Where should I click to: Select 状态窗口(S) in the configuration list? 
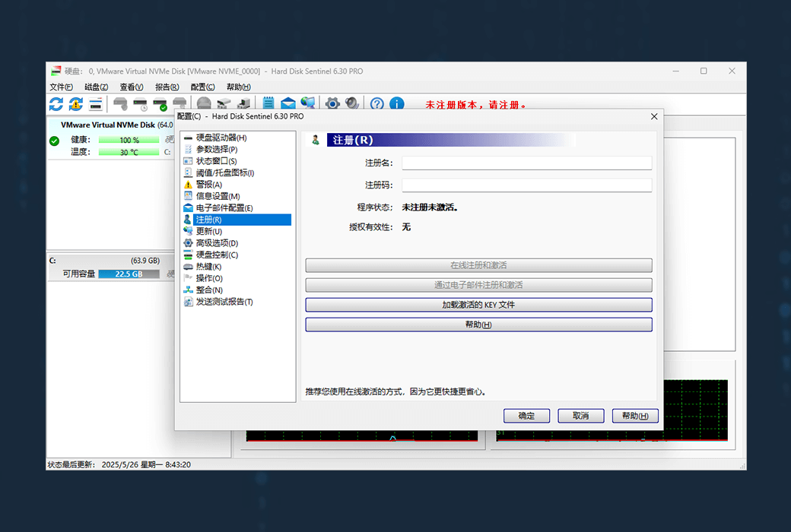216,161
